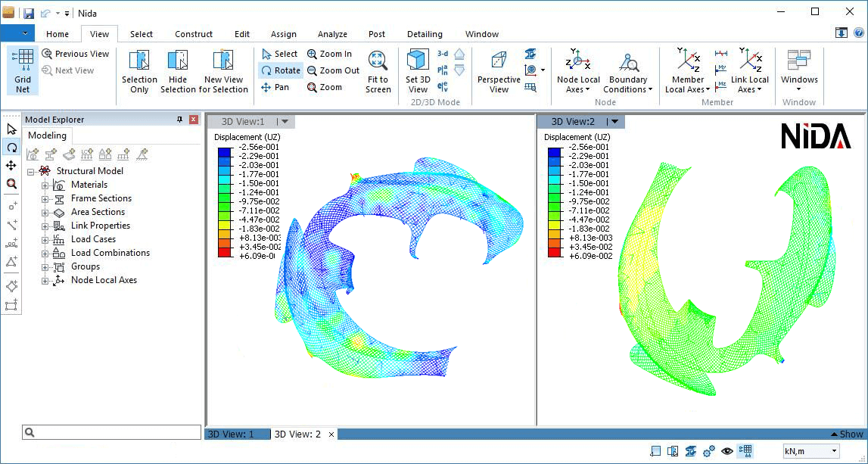Collapse the Structural Model tree node

coord(31,172)
